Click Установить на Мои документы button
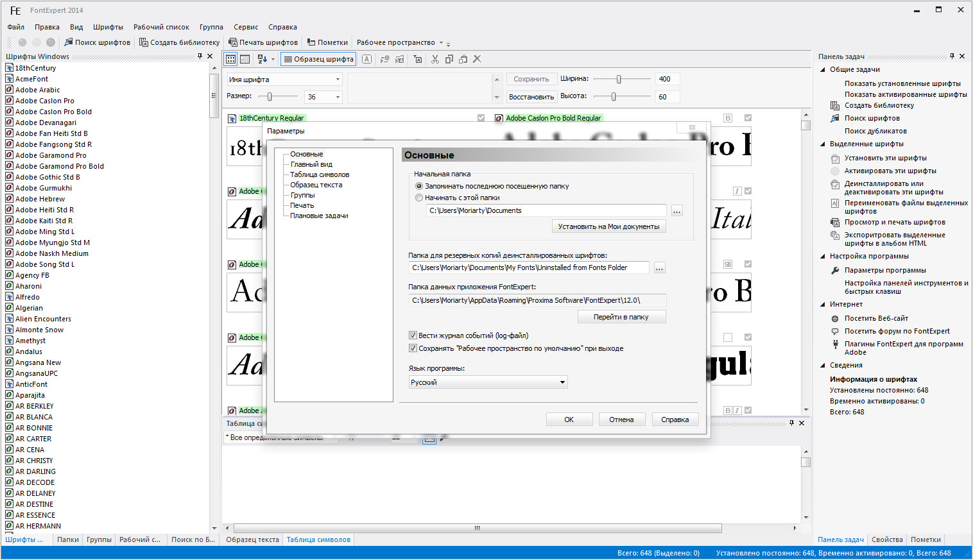The height and width of the screenshot is (560, 973). [x=608, y=226]
